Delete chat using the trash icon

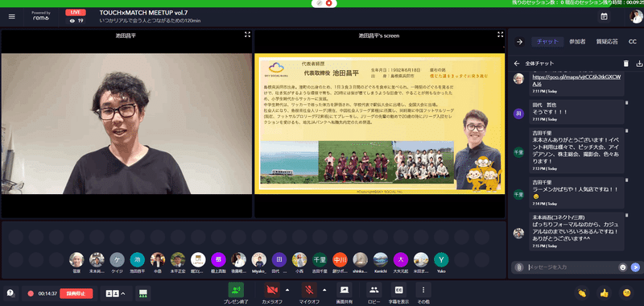pos(626,64)
